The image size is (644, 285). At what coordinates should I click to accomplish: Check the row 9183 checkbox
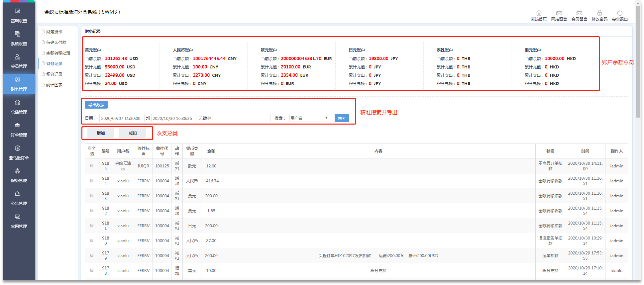click(x=92, y=195)
